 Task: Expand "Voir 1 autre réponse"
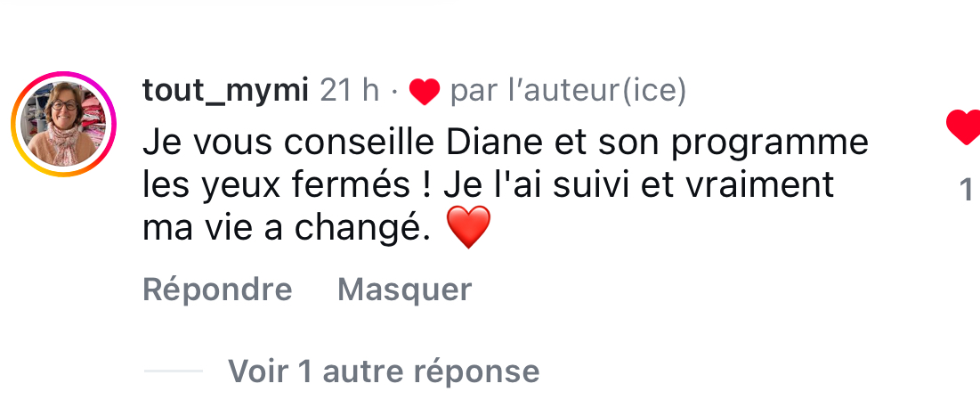point(384,371)
